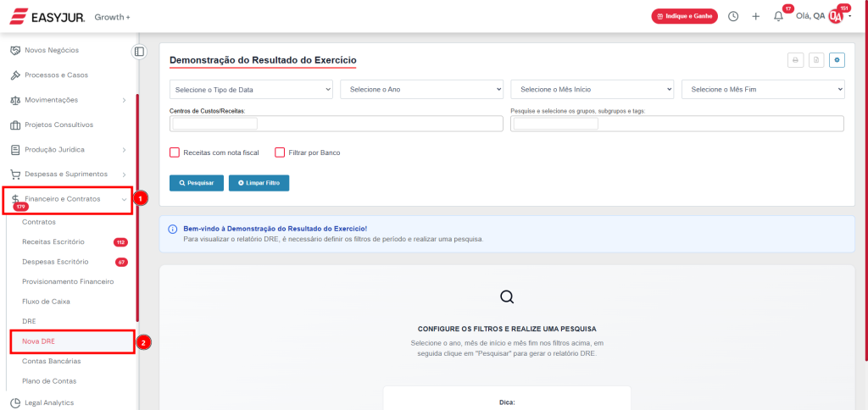Screen dimensions: 868x410
Task: Click the print icon on DRE panel
Action: click(x=795, y=60)
